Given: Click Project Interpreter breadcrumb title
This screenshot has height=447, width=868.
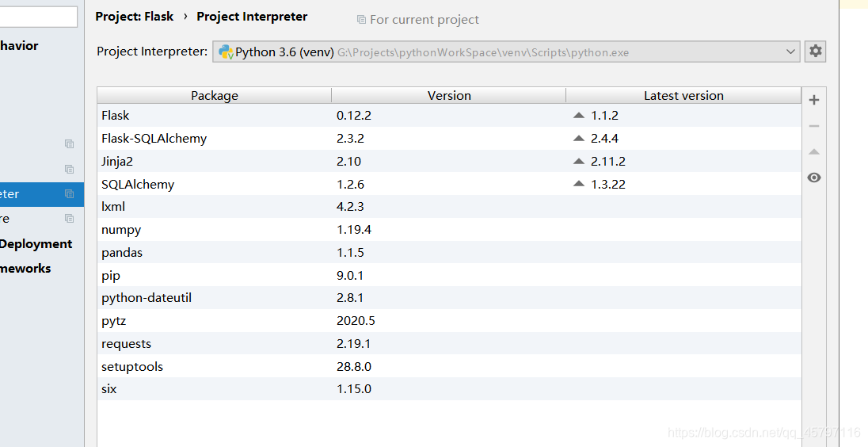Looking at the screenshot, I should click(252, 17).
